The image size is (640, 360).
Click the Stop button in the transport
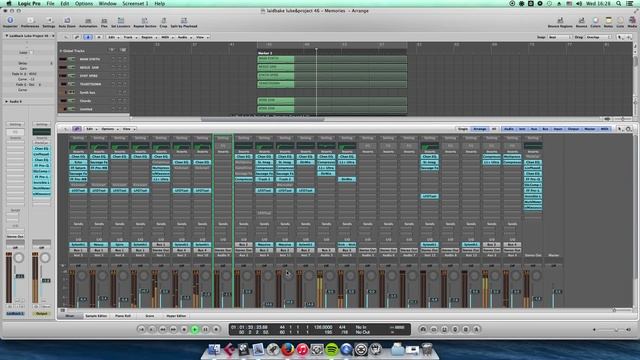click(x=184, y=329)
